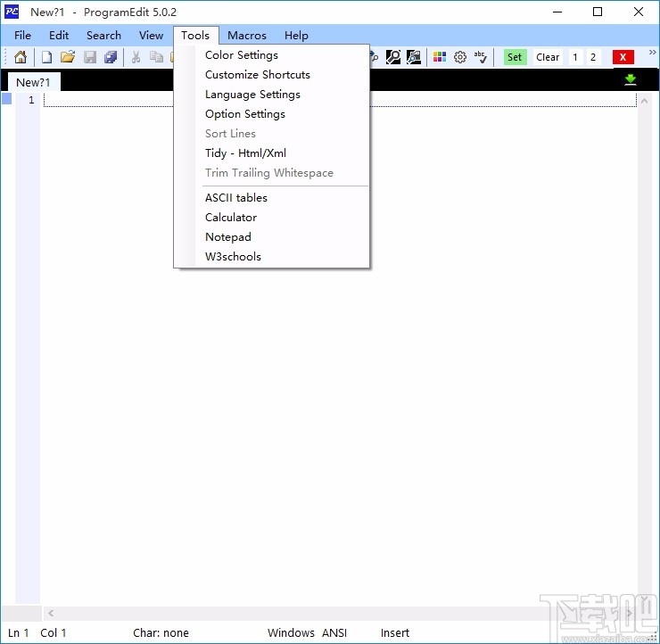Click the blue bookmark margin marker

coord(7,99)
